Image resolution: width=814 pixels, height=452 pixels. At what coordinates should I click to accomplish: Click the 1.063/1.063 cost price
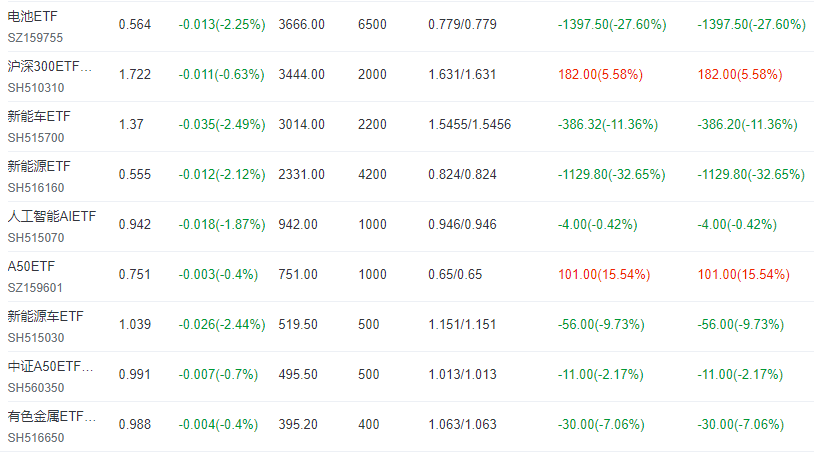(462, 424)
